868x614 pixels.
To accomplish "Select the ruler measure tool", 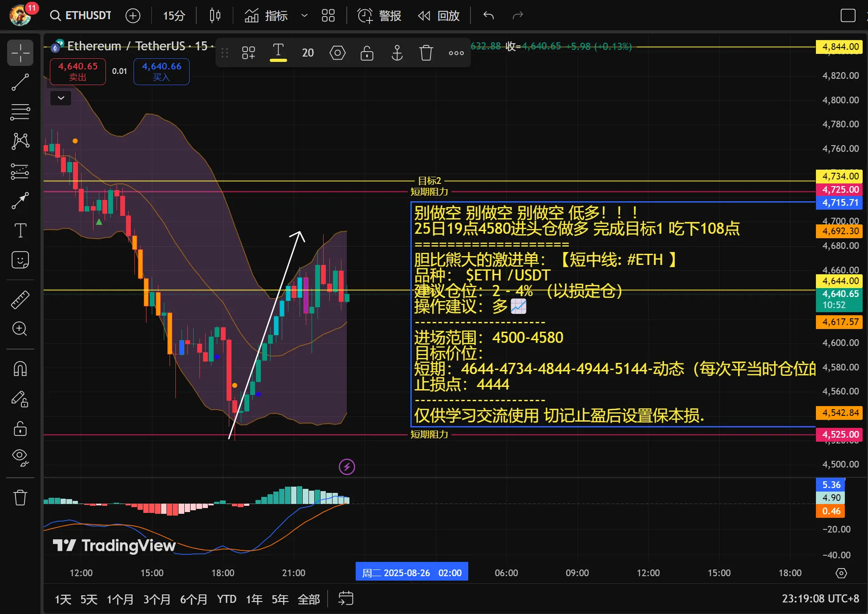I will point(20,300).
